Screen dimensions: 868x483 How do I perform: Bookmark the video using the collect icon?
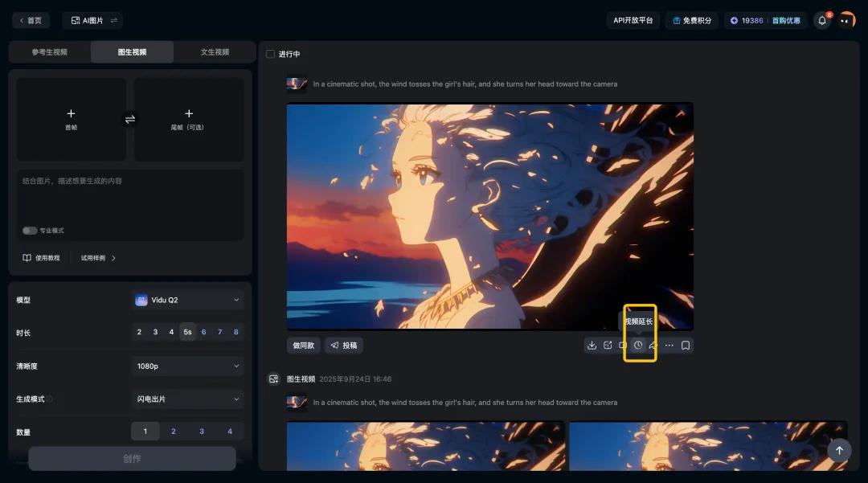pyautogui.click(x=686, y=345)
